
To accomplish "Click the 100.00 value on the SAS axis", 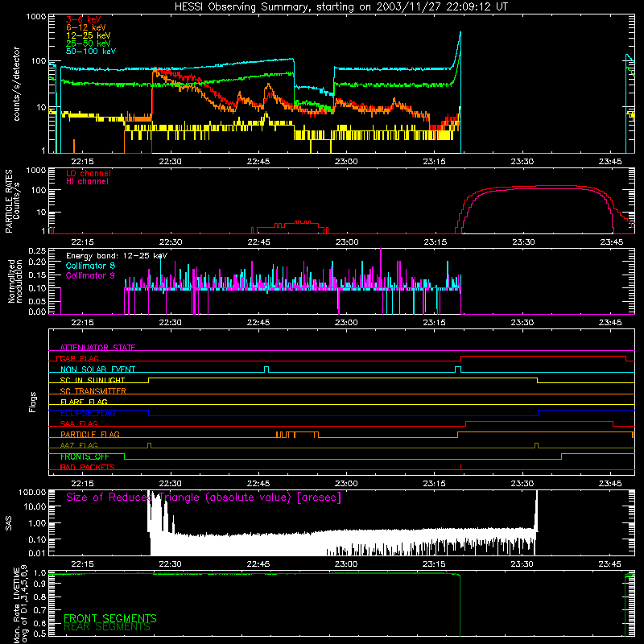I will pyautogui.click(x=32, y=493).
